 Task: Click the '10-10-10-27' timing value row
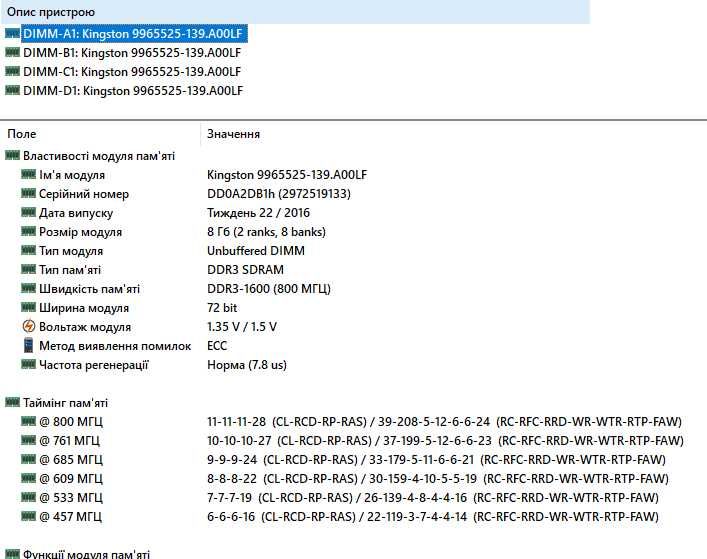tap(445, 440)
